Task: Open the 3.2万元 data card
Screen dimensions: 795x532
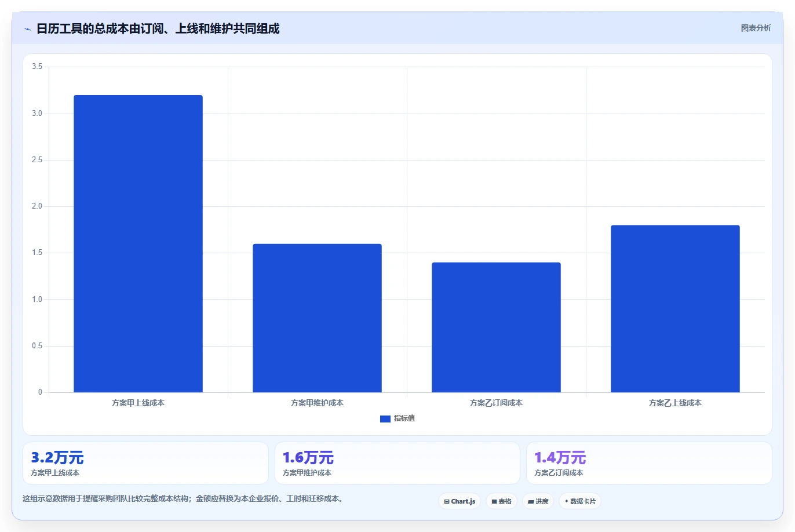Action: [145, 463]
